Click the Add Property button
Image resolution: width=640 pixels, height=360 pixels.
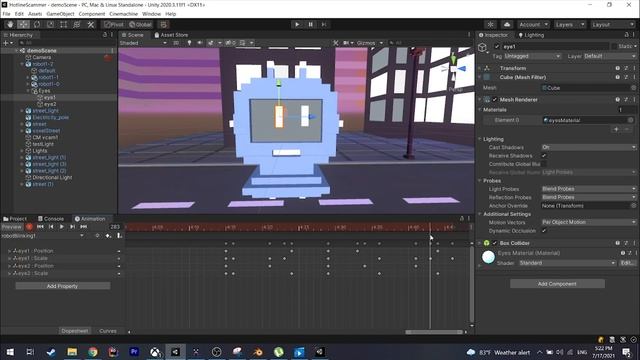coord(62,286)
